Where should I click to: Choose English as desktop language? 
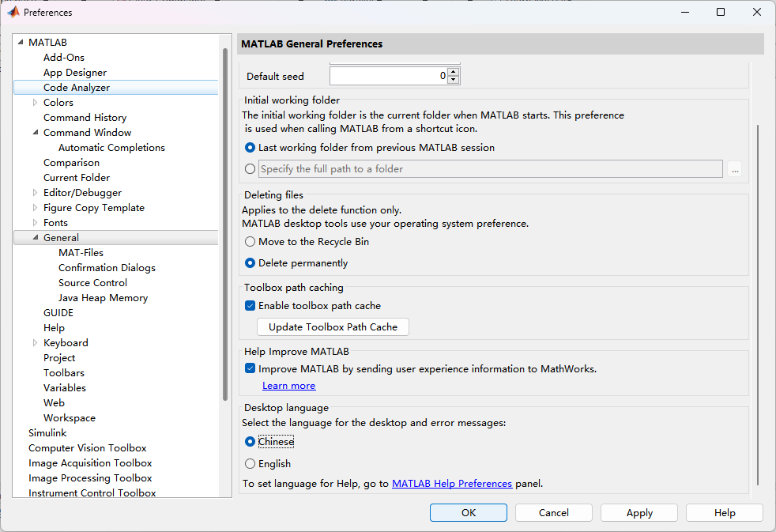[x=251, y=464]
